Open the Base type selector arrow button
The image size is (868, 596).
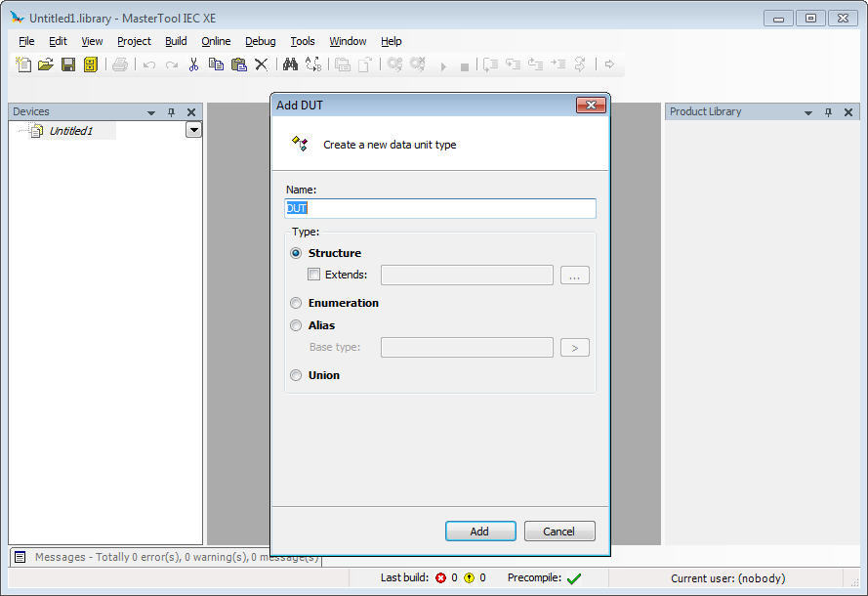(x=575, y=348)
